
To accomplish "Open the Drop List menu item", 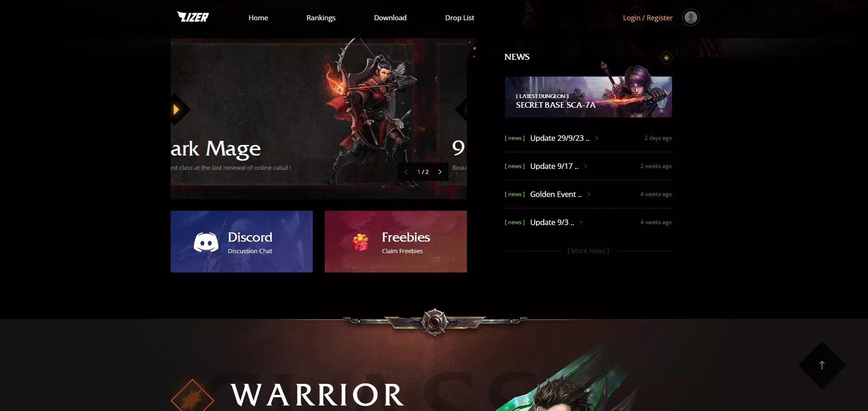I will pyautogui.click(x=460, y=17).
